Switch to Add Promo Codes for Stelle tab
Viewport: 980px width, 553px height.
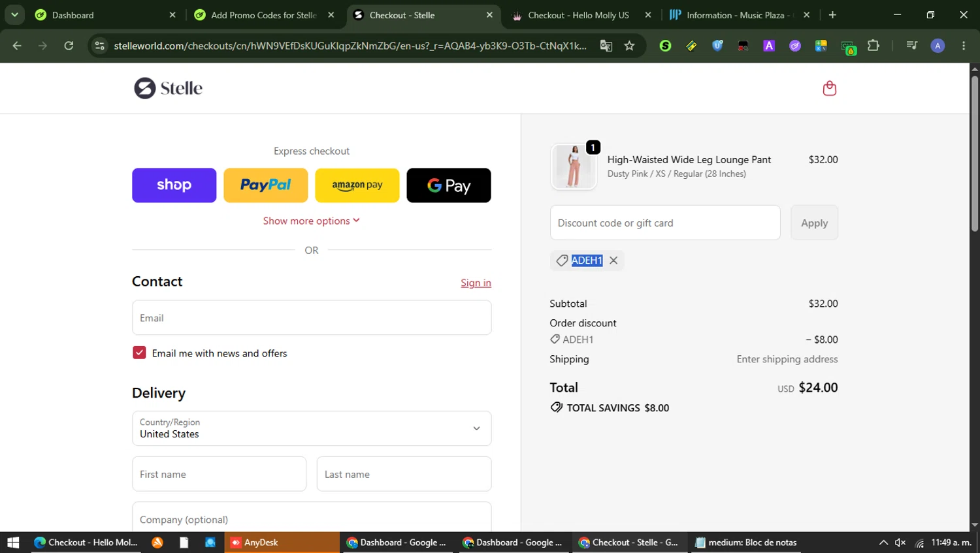(x=263, y=15)
